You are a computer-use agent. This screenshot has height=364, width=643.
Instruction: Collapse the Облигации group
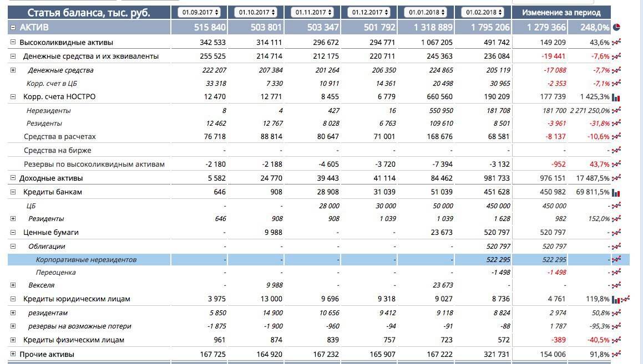coord(13,246)
